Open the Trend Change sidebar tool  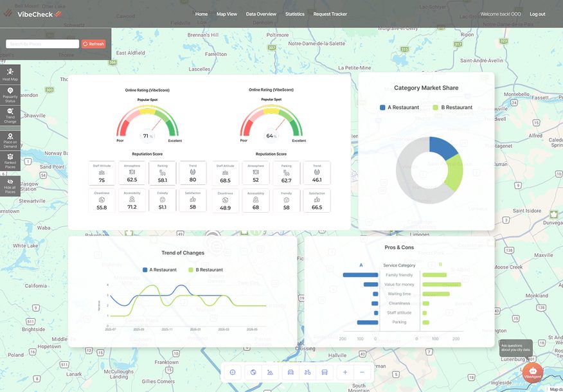pos(10,115)
